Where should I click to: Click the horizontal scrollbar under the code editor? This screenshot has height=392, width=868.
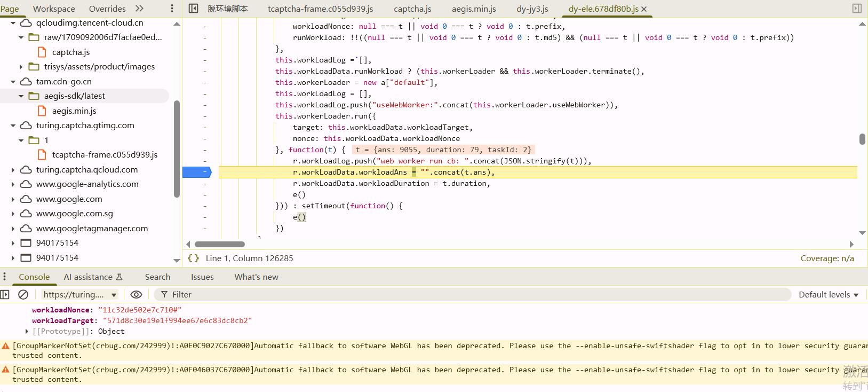[x=220, y=245]
